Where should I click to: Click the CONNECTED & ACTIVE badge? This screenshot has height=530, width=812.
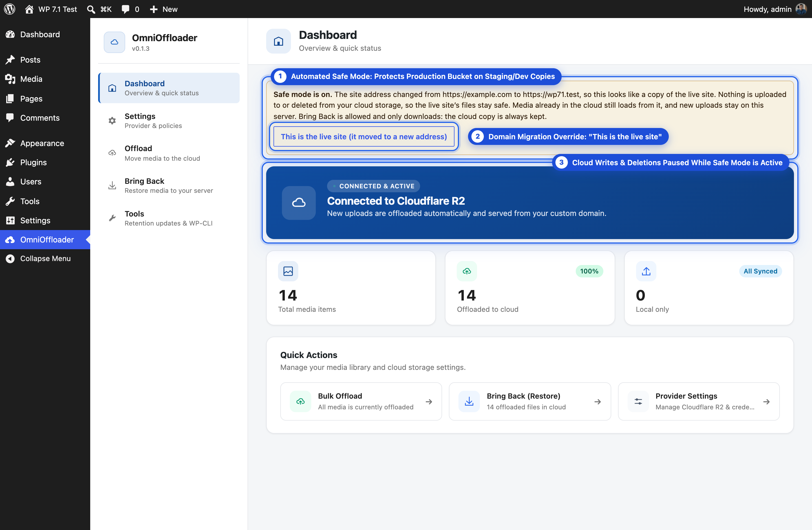coord(373,186)
